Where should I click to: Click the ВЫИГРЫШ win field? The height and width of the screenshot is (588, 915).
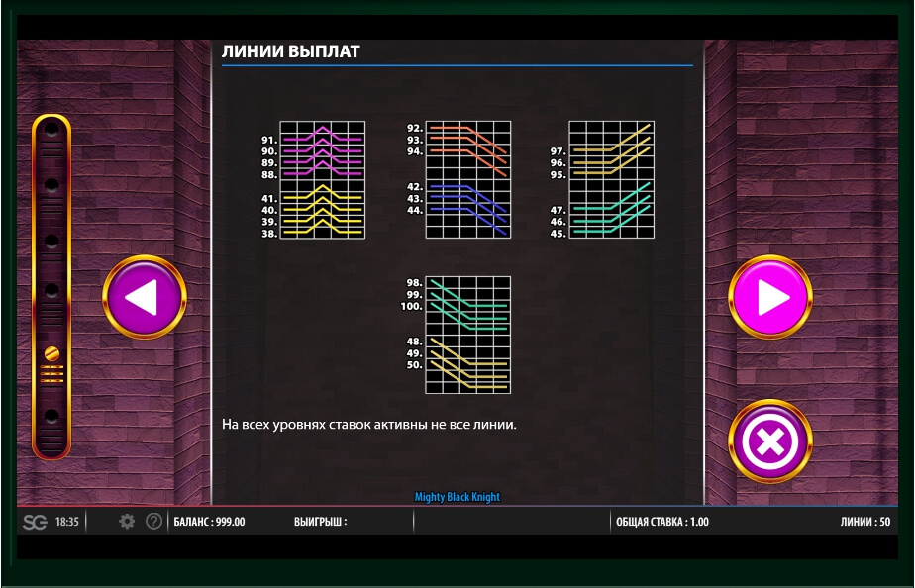pyautogui.click(x=320, y=522)
